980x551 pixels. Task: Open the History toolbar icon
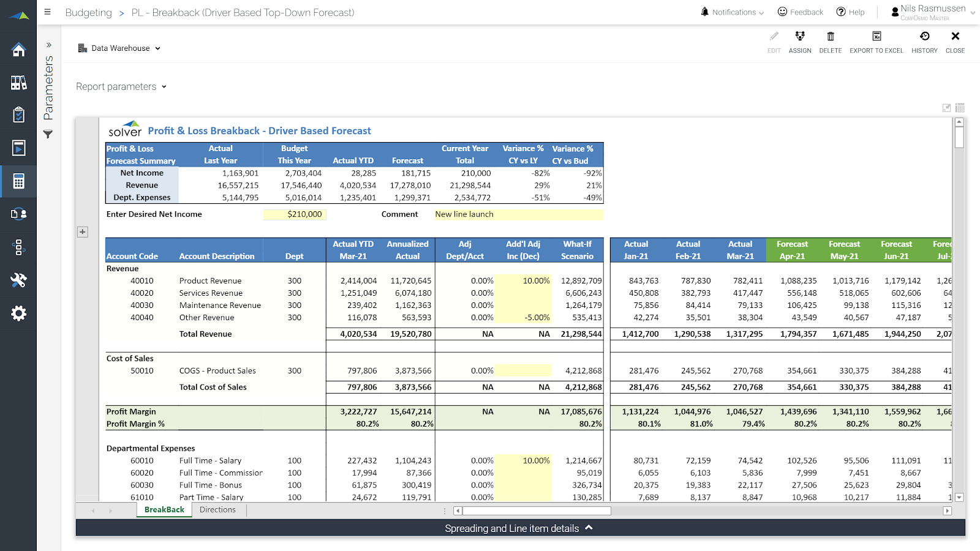coord(924,42)
